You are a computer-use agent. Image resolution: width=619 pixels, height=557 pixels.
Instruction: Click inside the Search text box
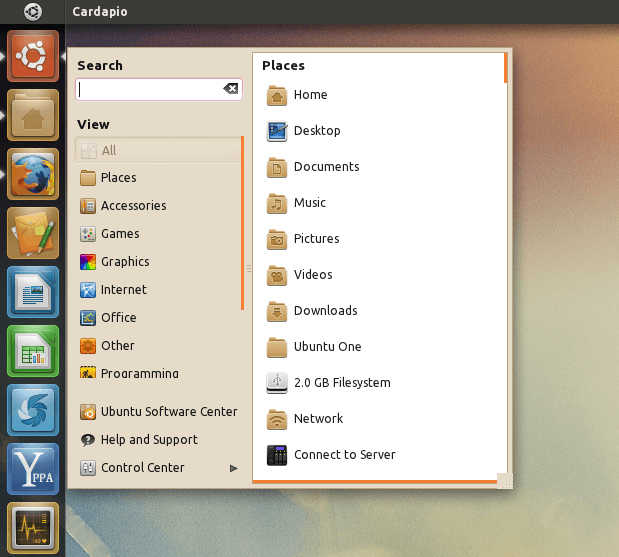click(150, 89)
